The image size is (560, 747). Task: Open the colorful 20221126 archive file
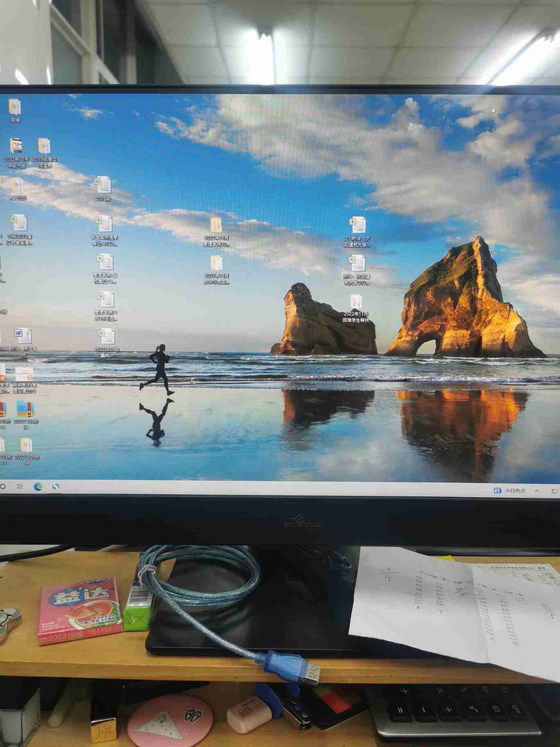point(26,410)
